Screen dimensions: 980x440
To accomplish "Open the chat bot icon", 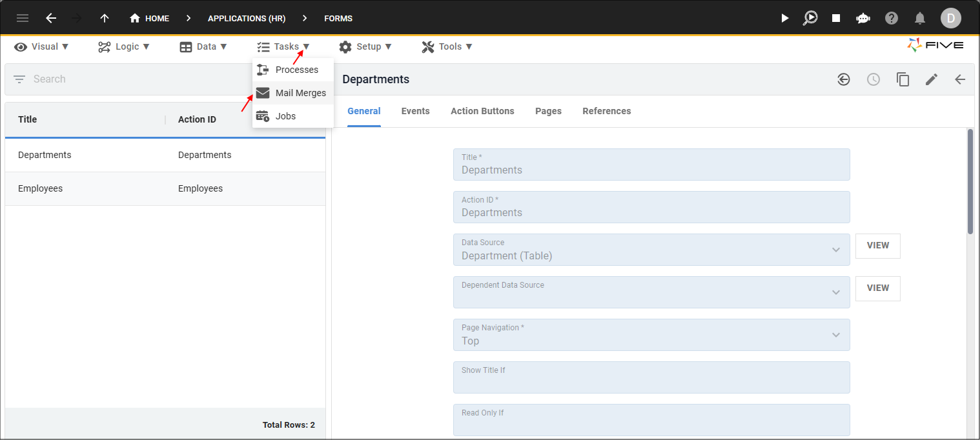I will click(863, 18).
